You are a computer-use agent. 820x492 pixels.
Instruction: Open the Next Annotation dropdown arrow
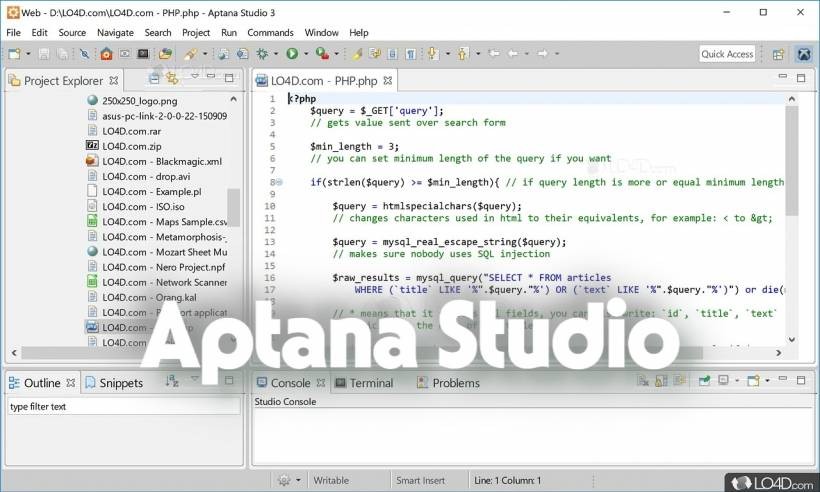click(x=448, y=54)
